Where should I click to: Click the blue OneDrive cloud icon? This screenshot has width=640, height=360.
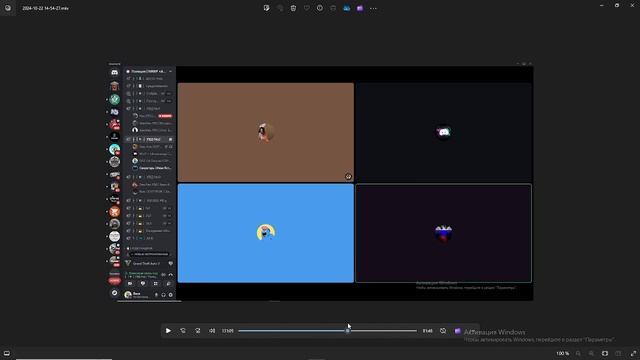coord(347,8)
